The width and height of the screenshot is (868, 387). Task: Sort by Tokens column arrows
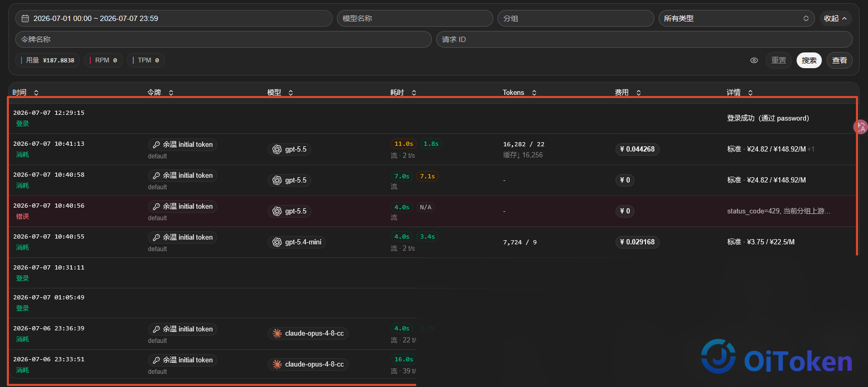pos(534,93)
